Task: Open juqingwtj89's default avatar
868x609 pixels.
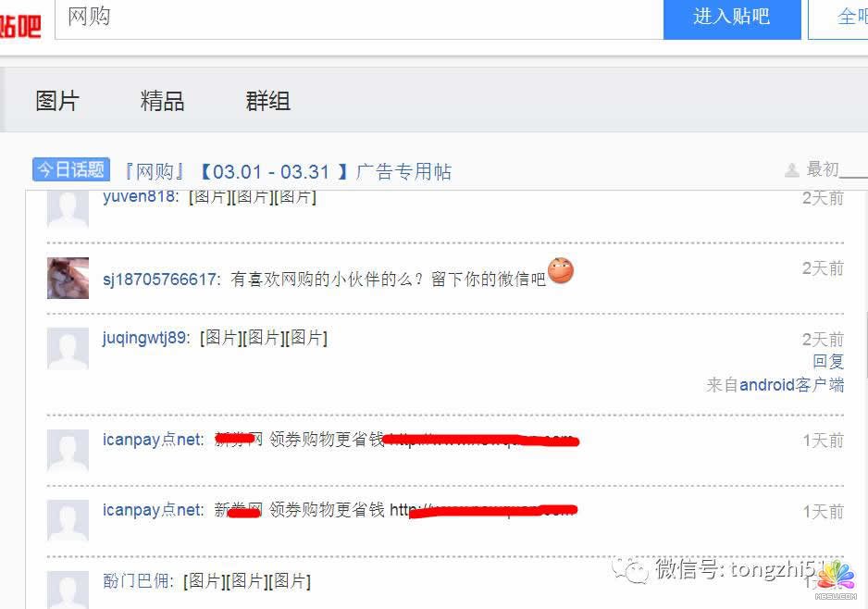Action: [68, 348]
